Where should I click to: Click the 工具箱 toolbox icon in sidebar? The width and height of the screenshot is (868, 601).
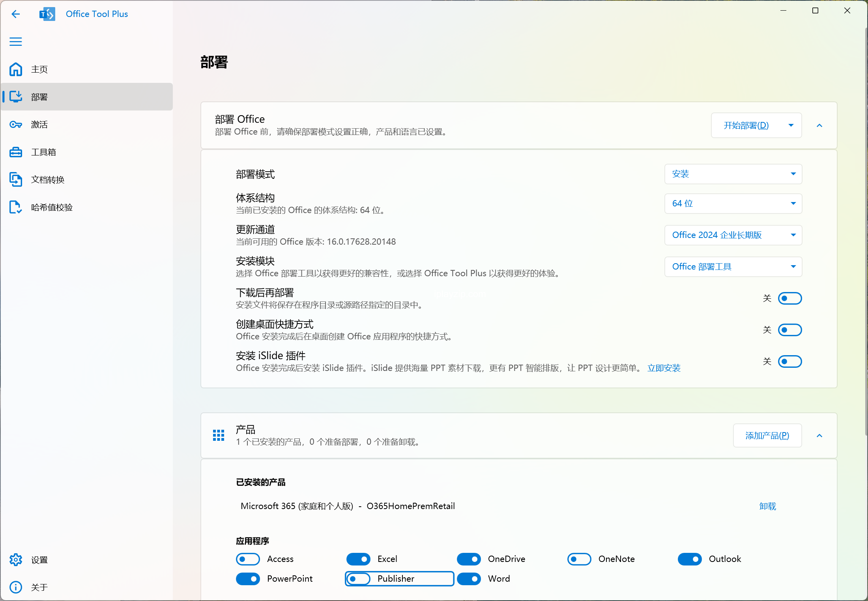coord(17,151)
